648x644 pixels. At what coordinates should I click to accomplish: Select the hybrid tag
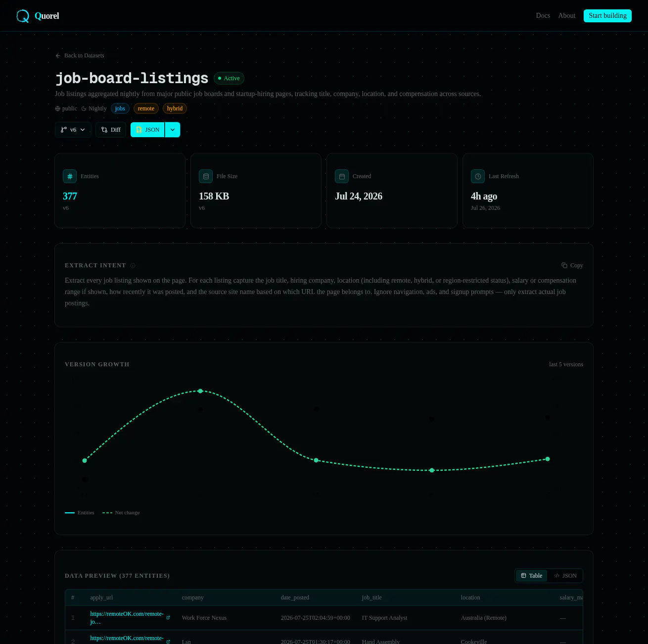[175, 108]
